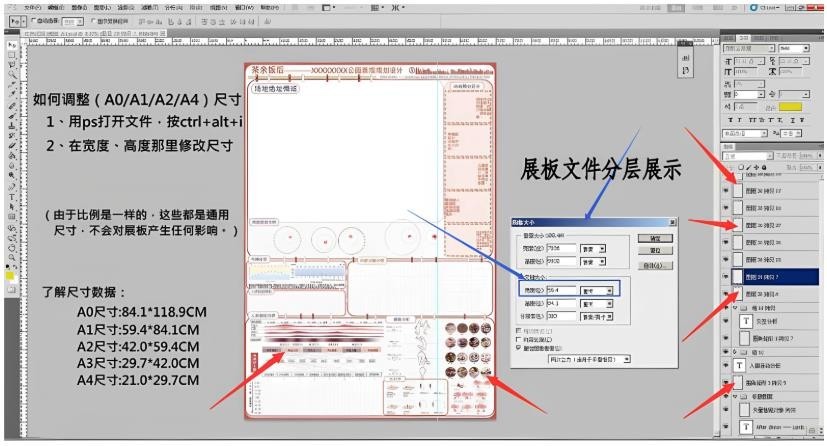Image resolution: width=827 pixels, height=446 pixels.
Task: Select the Hand tool
Action: tap(12, 247)
